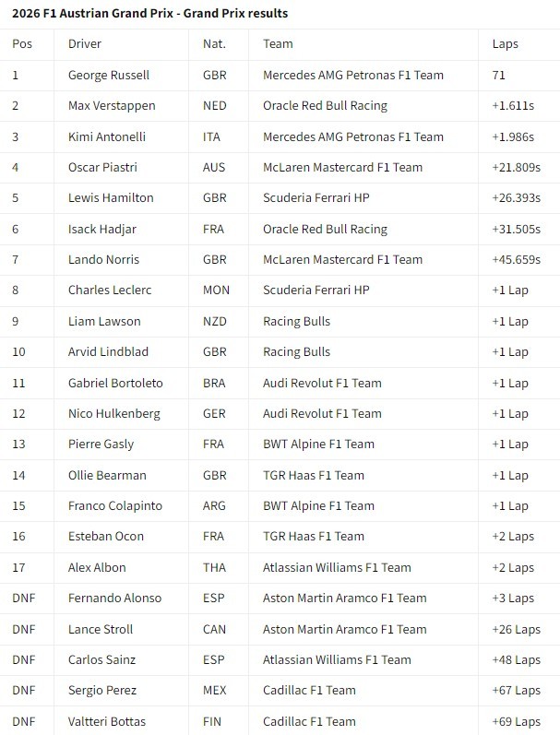Click Atlassian Williams F1 Team for Albon
560x735 pixels.
click(x=337, y=568)
